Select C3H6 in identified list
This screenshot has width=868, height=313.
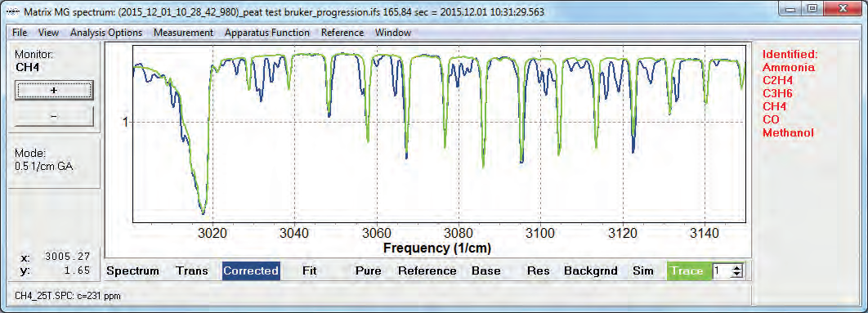[x=778, y=94]
